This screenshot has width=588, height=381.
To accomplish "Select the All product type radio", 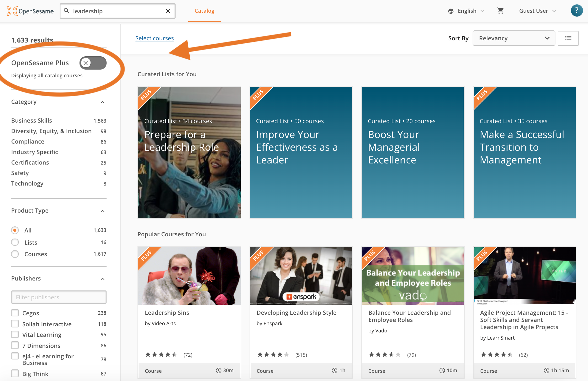I will pyautogui.click(x=15, y=230).
